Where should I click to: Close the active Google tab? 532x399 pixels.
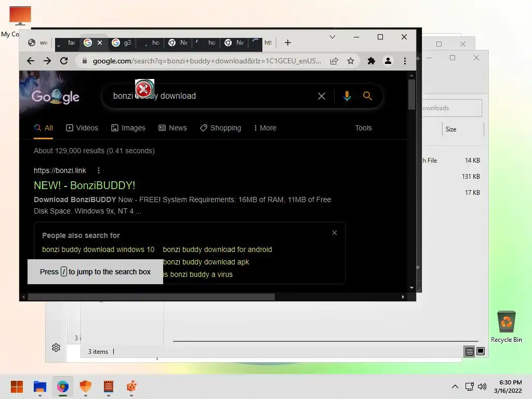100,43
